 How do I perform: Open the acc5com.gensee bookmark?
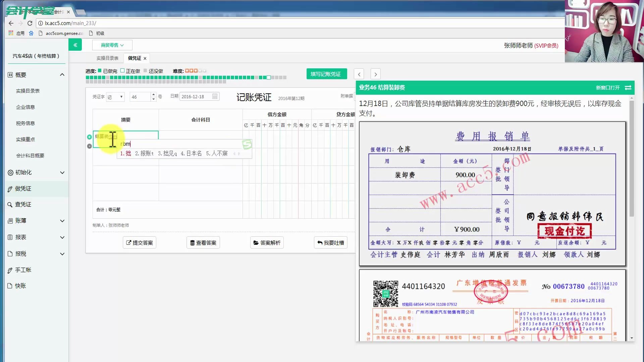(61, 33)
